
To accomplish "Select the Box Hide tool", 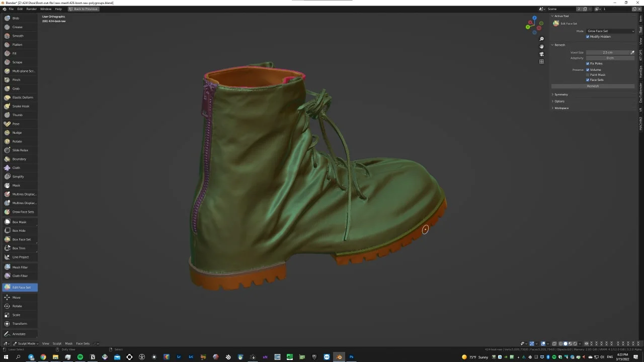I will click(20, 231).
